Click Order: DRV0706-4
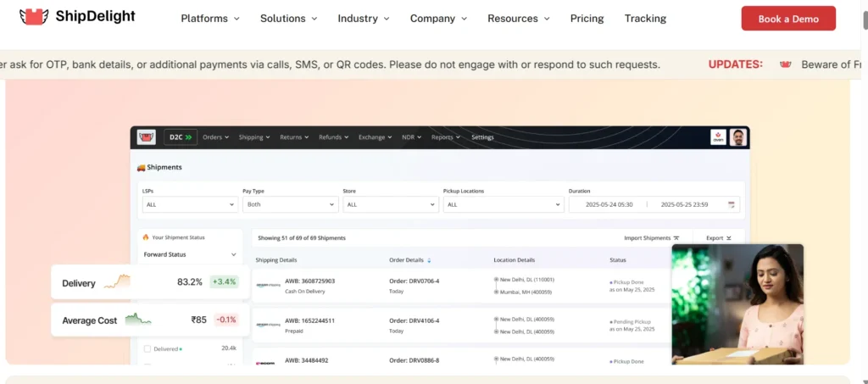The height and width of the screenshot is (384, 868). (x=414, y=281)
